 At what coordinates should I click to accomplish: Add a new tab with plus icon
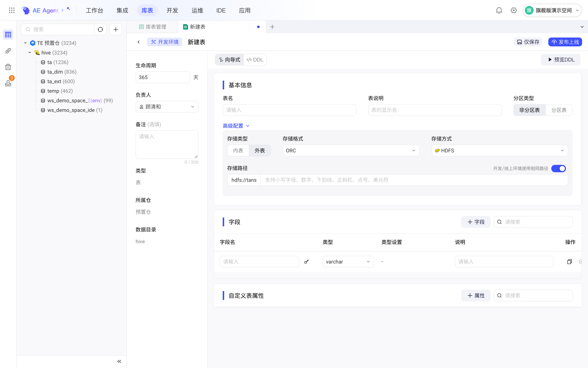point(272,27)
